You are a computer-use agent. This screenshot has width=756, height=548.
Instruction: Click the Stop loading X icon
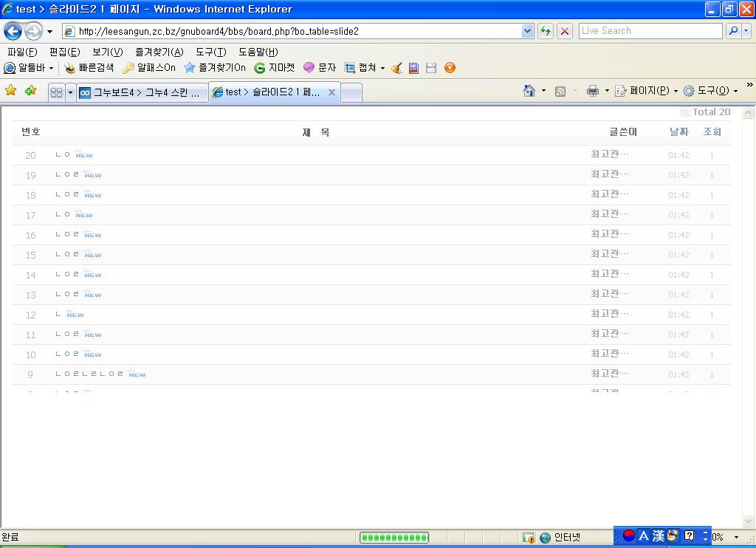point(565,31)
